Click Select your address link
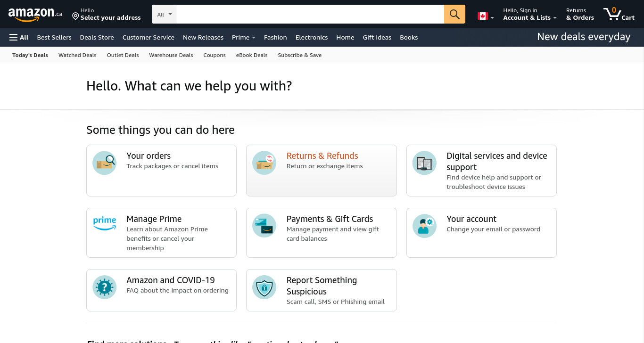The height and width of the screenshot is (343, 644). (110, 18)
